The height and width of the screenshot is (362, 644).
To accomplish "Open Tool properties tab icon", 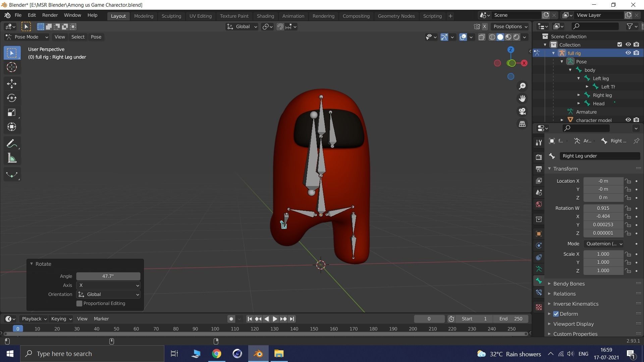I will (x=539, y=142).
